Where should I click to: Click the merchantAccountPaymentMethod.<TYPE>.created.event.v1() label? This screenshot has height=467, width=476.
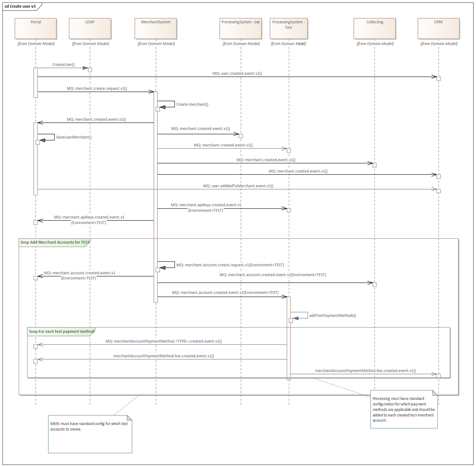(163, 341)
